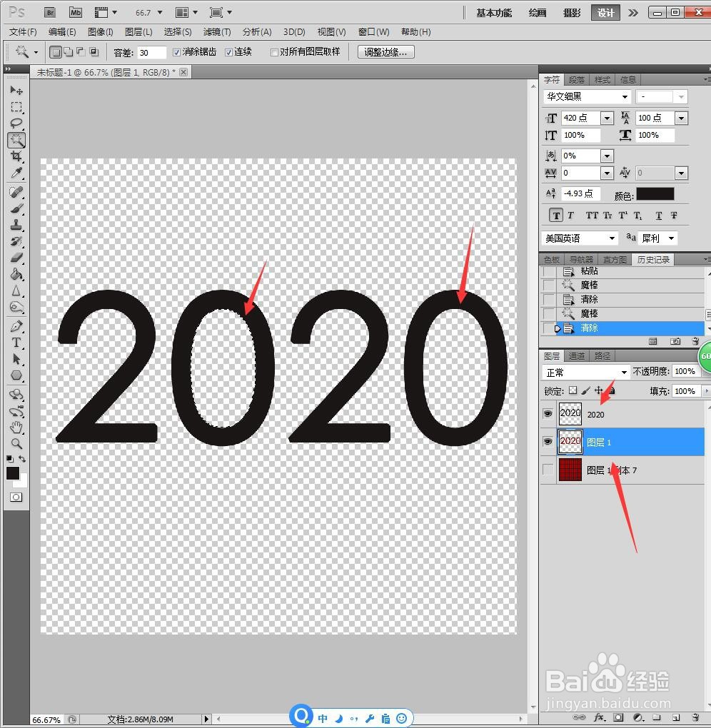711x728 pixels.
Task: Switch to 基本功能 workspace
Action: tap(494, 13)
